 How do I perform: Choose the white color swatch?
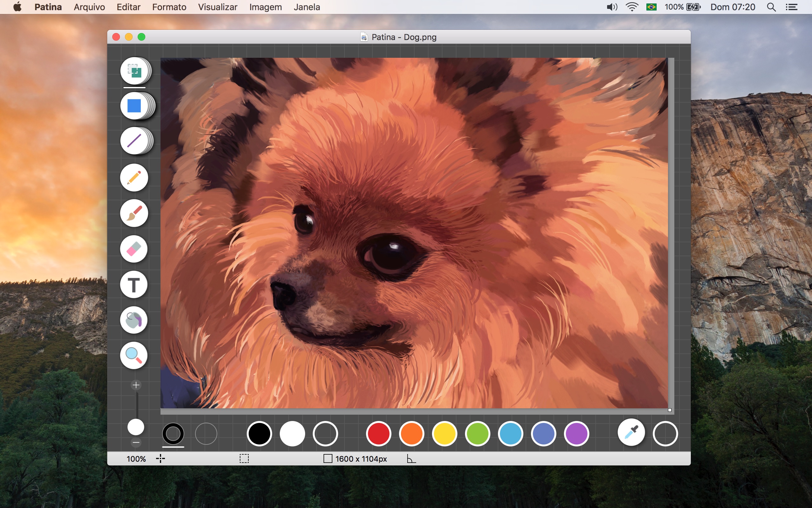pos(292,433)
